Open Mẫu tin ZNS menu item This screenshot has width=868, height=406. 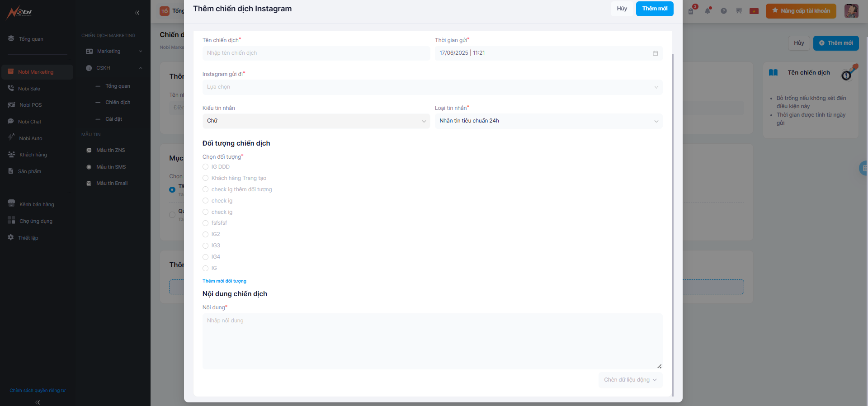110,150
